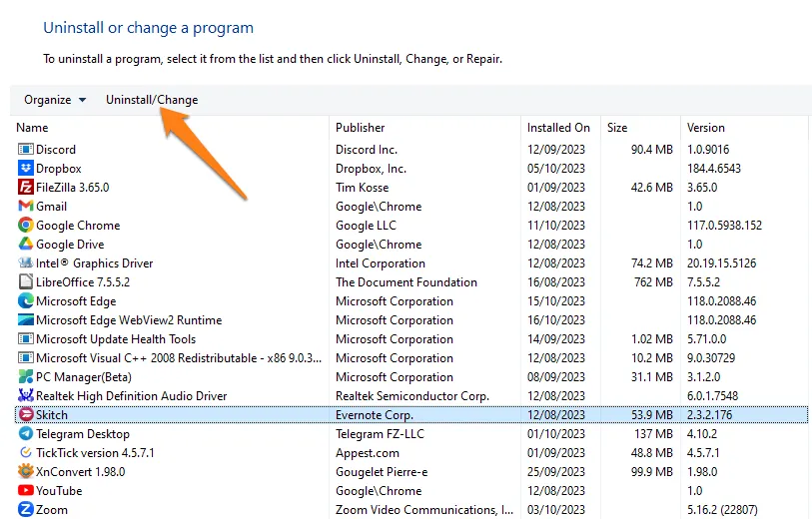Click publisher Google LLC

pos(366,226)
